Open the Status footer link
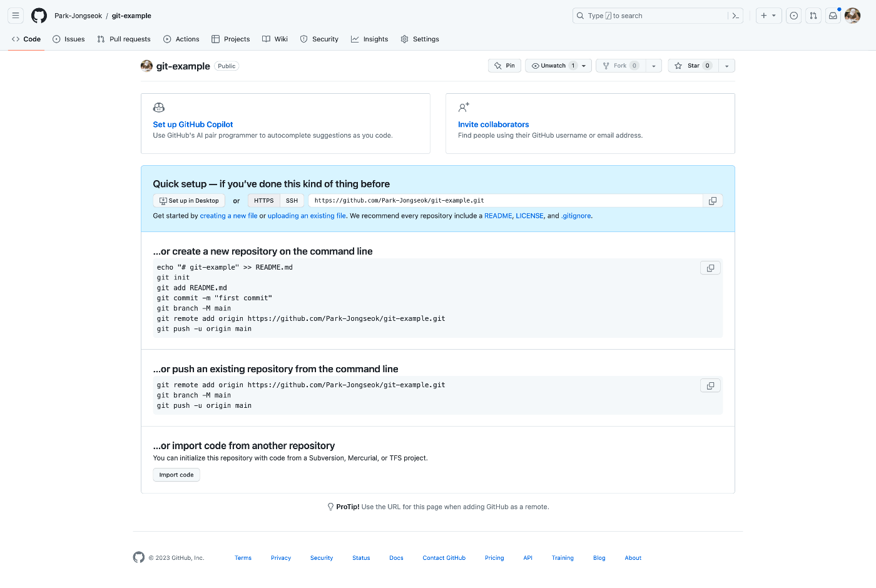Viewport: 876px width, 588px height. (x=361, y=558)
